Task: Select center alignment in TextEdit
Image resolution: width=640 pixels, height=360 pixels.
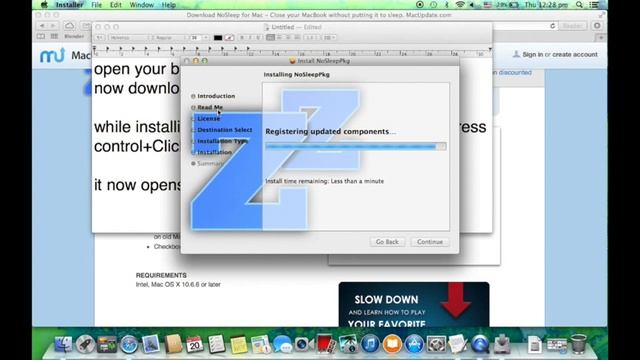Action: point(280,38)
